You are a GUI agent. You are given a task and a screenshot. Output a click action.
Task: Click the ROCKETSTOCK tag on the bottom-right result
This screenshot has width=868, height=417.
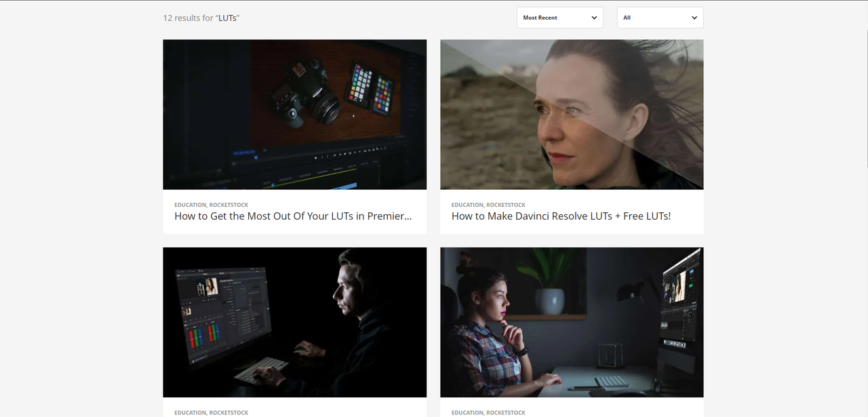pyautogui.click(x=505, y=412)
